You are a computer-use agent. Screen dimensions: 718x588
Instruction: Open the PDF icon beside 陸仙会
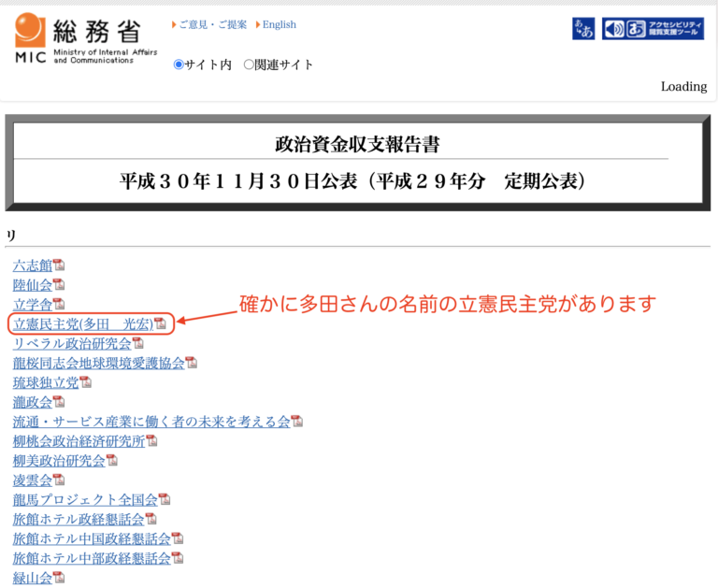pyautogui.click(x=59, y=285)
